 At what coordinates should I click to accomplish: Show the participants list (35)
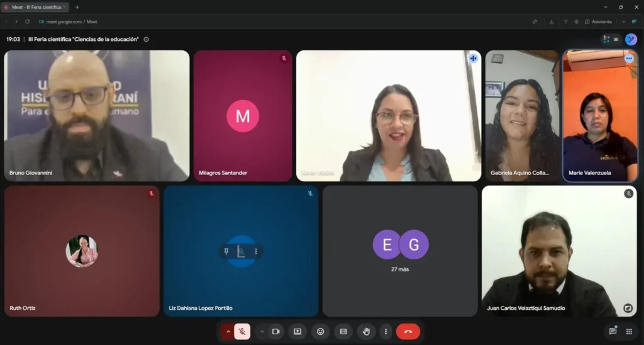pos(610,40)
